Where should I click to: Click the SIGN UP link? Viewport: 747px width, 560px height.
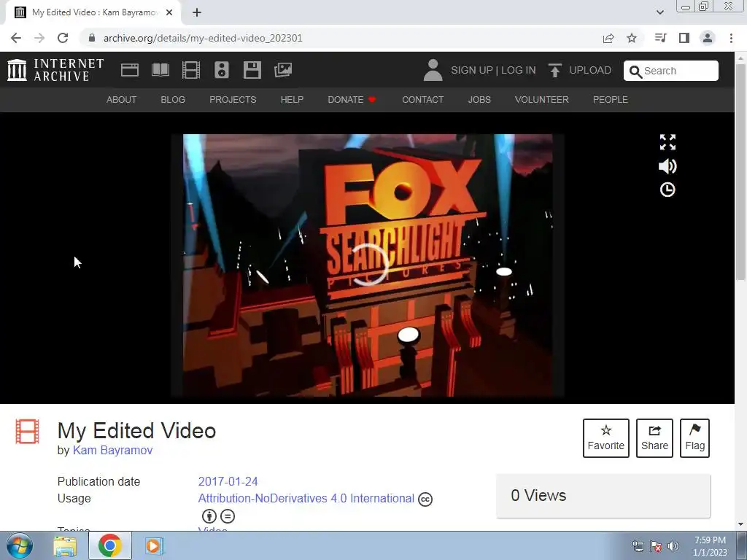472,71
